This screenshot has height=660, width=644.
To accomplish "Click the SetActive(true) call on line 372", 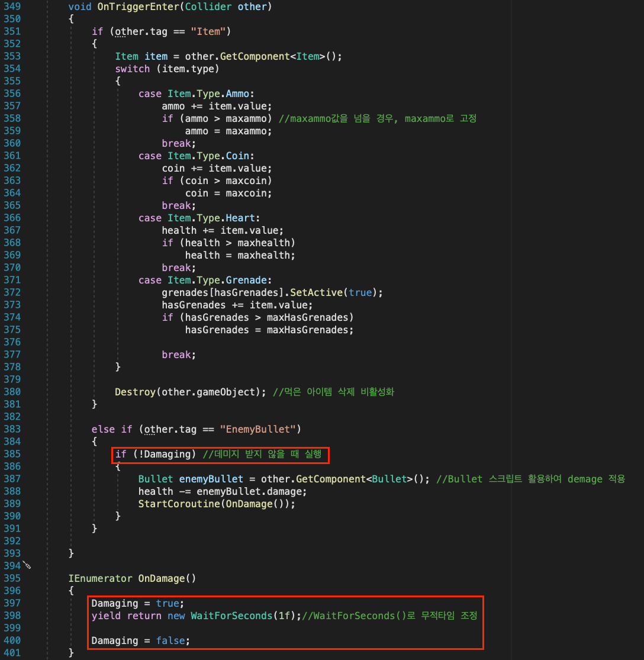I will [x=333, y=292].
